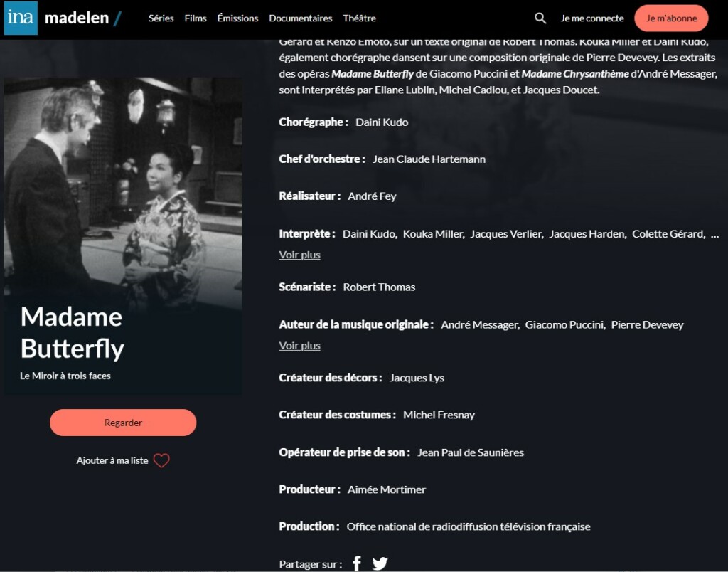The image size is (728, 572).
Task: Go to the Documentaires section
Action: point(301,18)
